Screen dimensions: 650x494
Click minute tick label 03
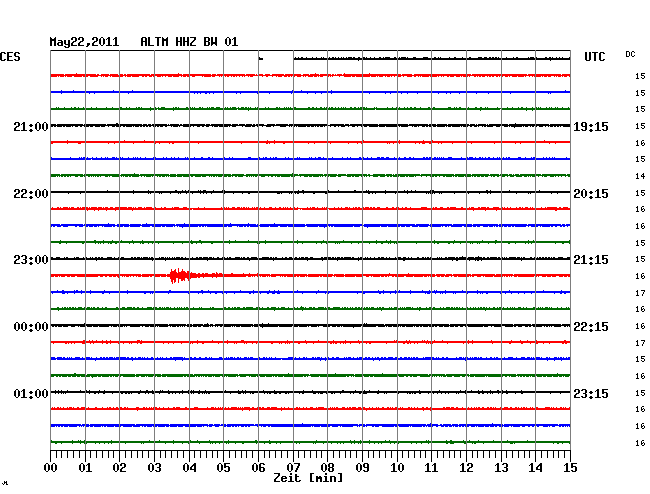pyautogui.click(x=154, y=468)
